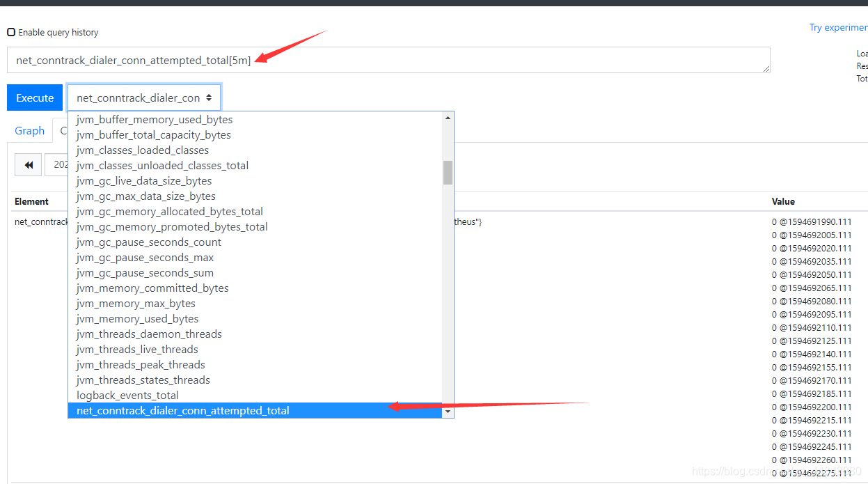Select logback_events_total option
Image resolution: width=868 pixels, height=484 pixels.
coord(255,395)
